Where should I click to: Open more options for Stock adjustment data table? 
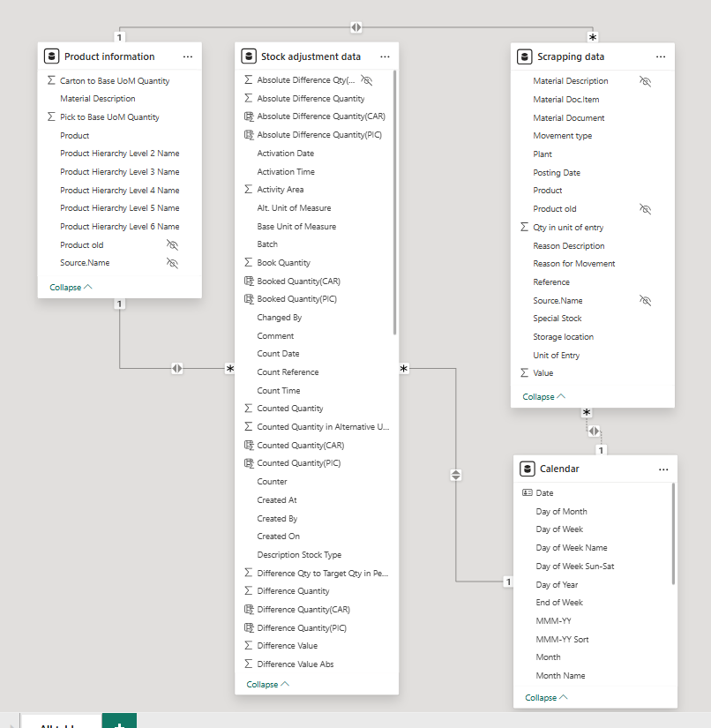click(x=385, y=56)
